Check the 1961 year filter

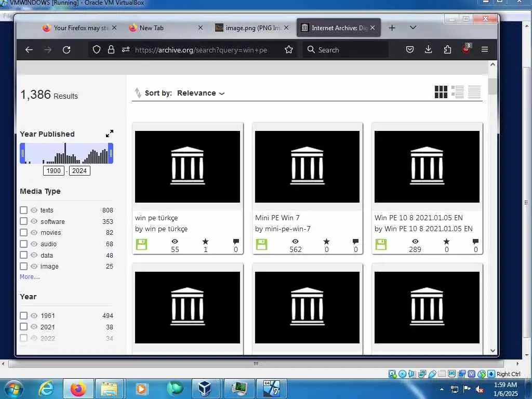pos(23,315)
